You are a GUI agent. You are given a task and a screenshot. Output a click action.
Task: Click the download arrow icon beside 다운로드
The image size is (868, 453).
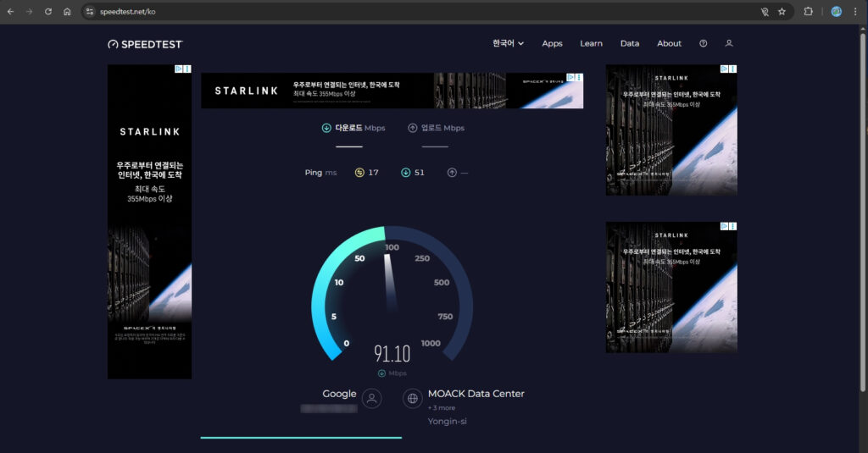click(x=326, y=128)
